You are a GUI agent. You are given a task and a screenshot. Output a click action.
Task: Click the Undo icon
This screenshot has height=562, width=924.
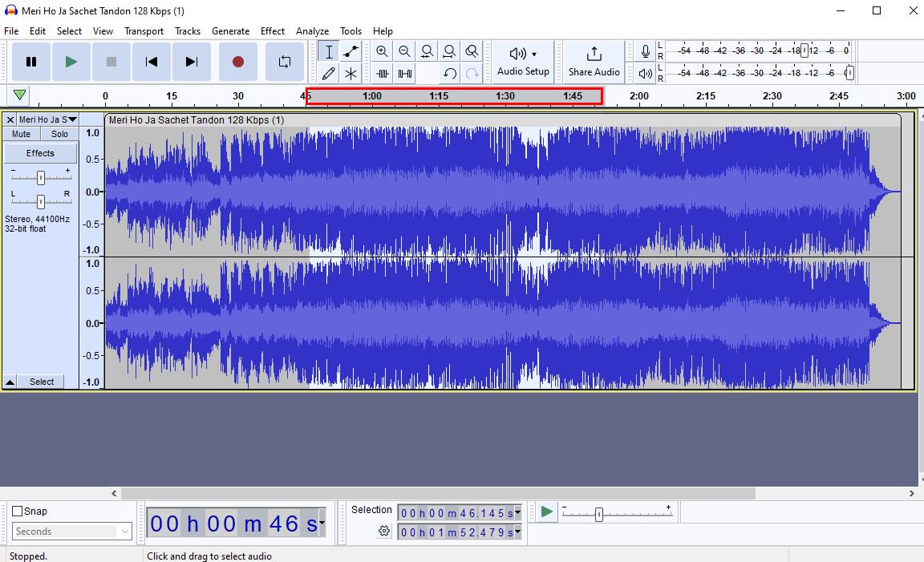tap(450, 74)
